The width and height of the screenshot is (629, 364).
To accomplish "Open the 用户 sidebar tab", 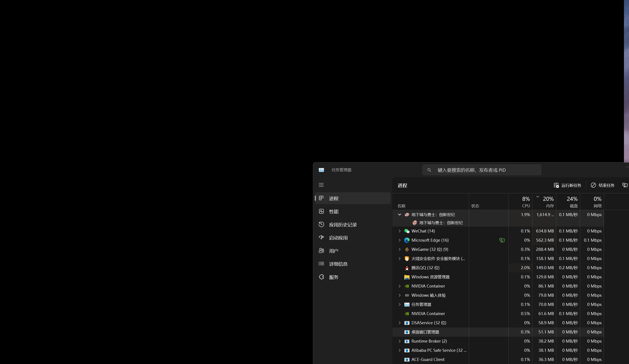I will 353,251.
